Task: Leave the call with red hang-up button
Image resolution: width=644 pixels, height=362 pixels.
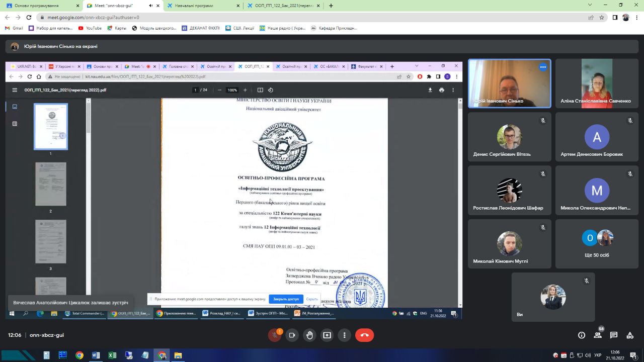Action: point(365,335)
